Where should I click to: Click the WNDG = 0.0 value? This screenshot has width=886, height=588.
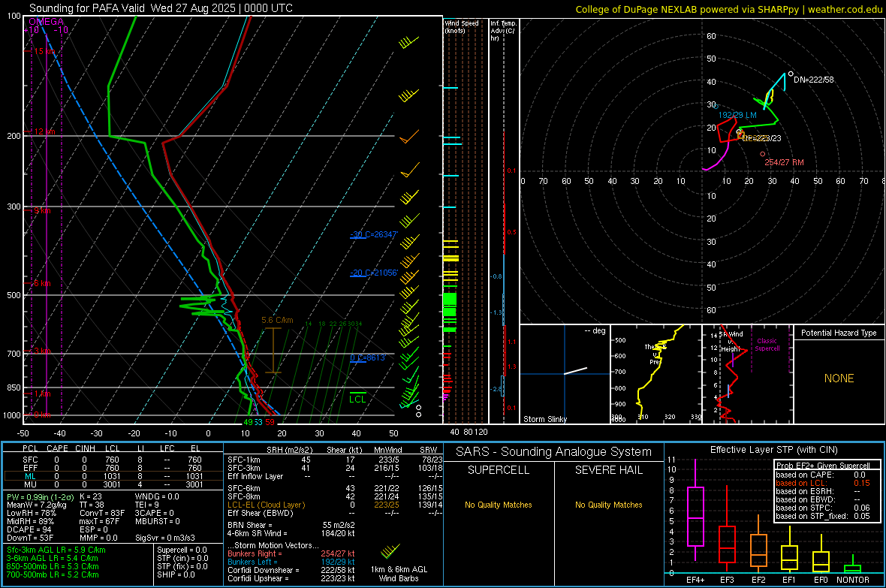tap(157, 496)
